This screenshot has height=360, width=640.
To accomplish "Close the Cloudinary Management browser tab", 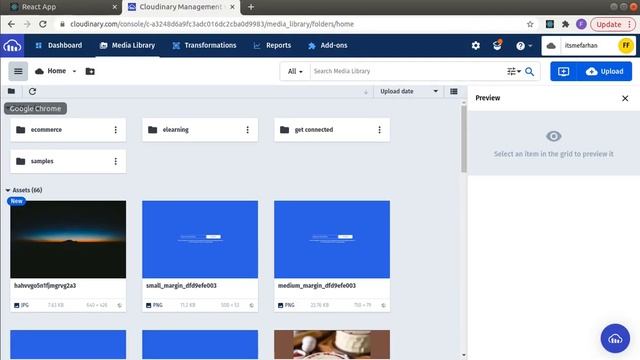I will [232, 7].
